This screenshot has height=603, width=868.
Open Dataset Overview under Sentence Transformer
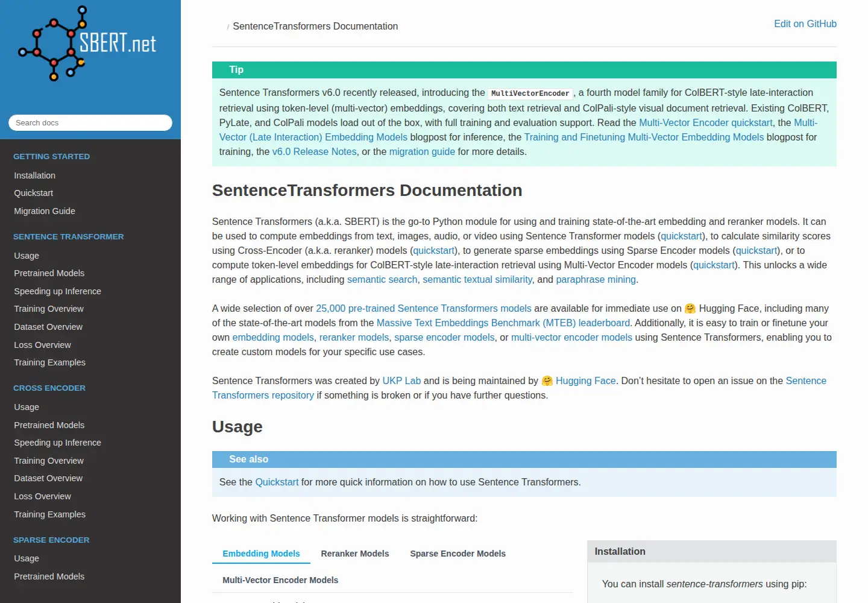[48, 327]
